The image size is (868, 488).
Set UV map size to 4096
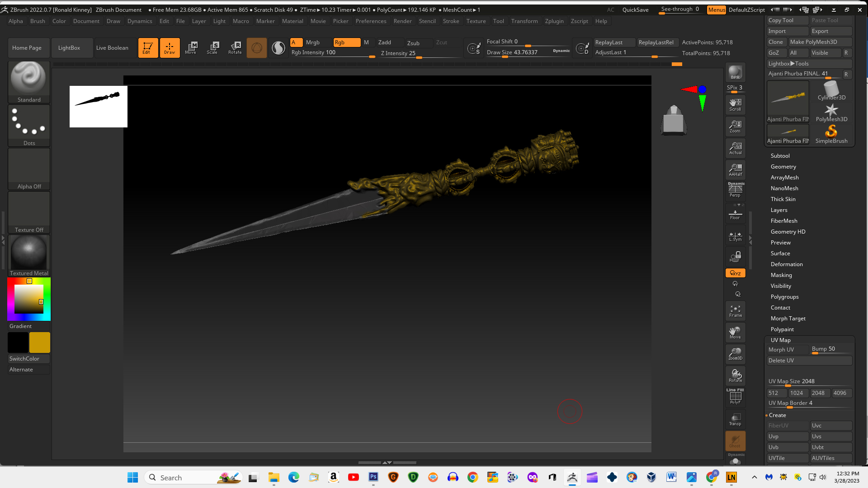click(x=842, y=393)
